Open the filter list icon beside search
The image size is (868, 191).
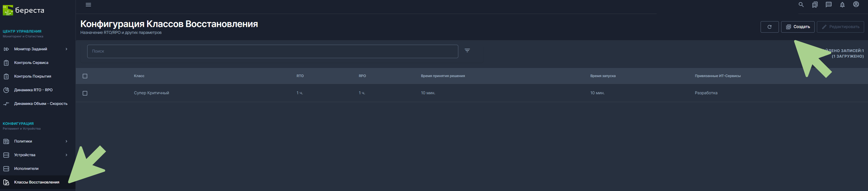pyautogui.click(x=467, y=50)
